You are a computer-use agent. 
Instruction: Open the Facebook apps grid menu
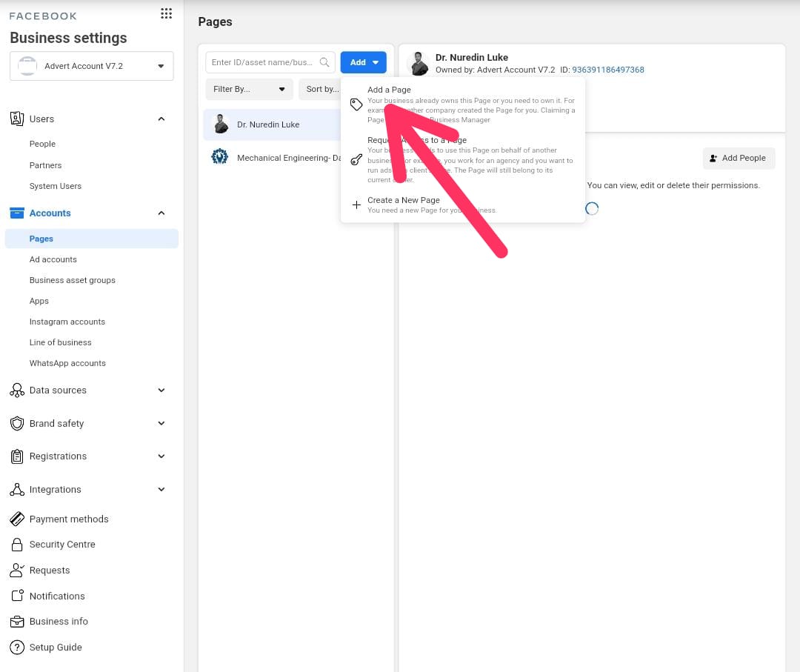tap(166, 13)
